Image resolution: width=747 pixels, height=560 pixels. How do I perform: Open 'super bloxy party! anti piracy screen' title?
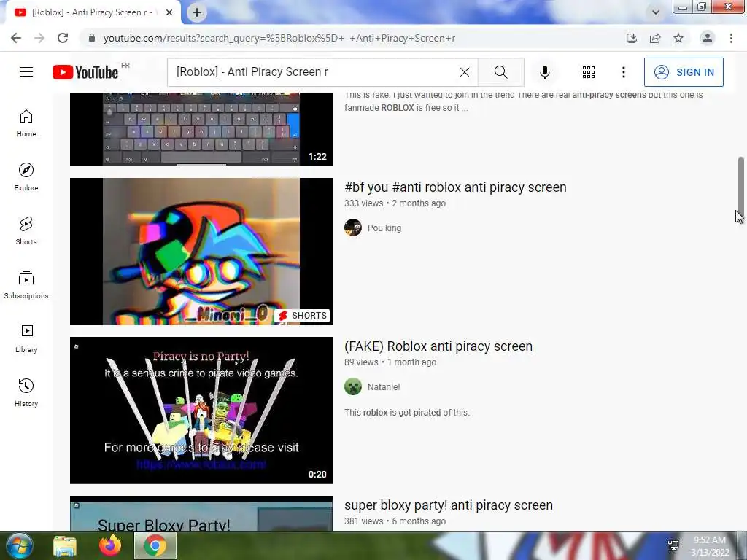click(449, 505)
